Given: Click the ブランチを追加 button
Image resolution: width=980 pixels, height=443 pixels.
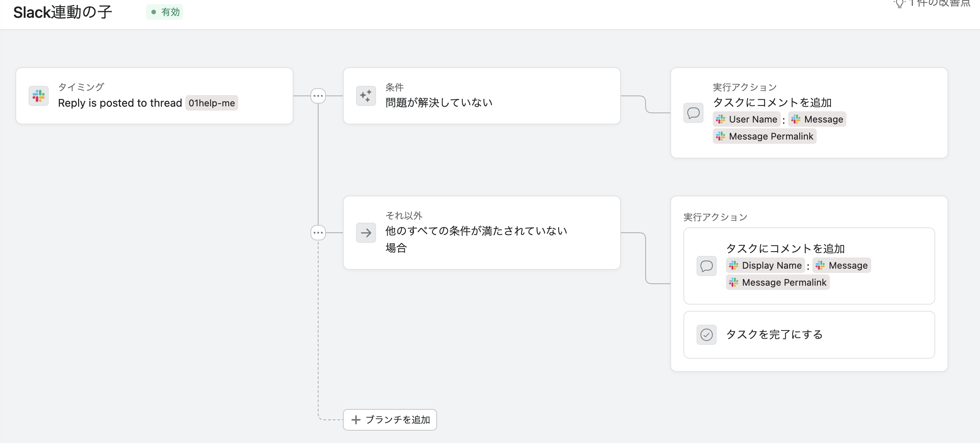Looking at the screenshot, I should pyautogui.click(x=390, y=420).
